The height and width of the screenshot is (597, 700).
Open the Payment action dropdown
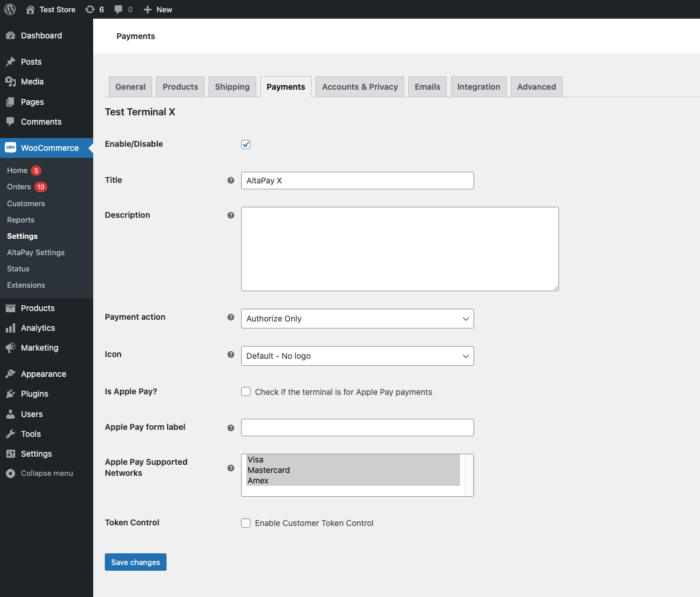point(358,319)
